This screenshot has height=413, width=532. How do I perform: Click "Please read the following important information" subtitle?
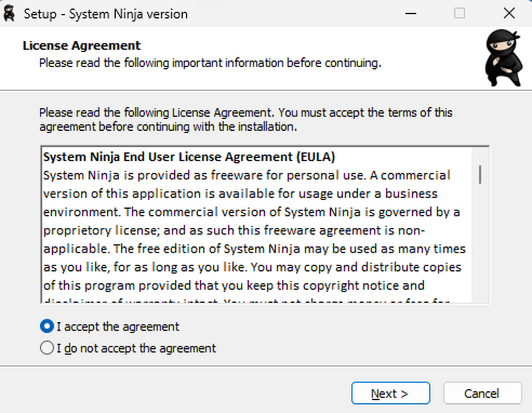(210, 63)
